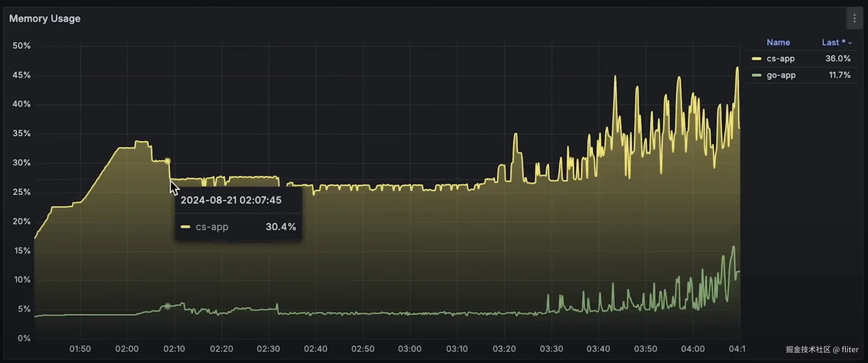Toggle go-app series in legend
The height and width of the screenshot is (363, 868).
coord(781,75)
